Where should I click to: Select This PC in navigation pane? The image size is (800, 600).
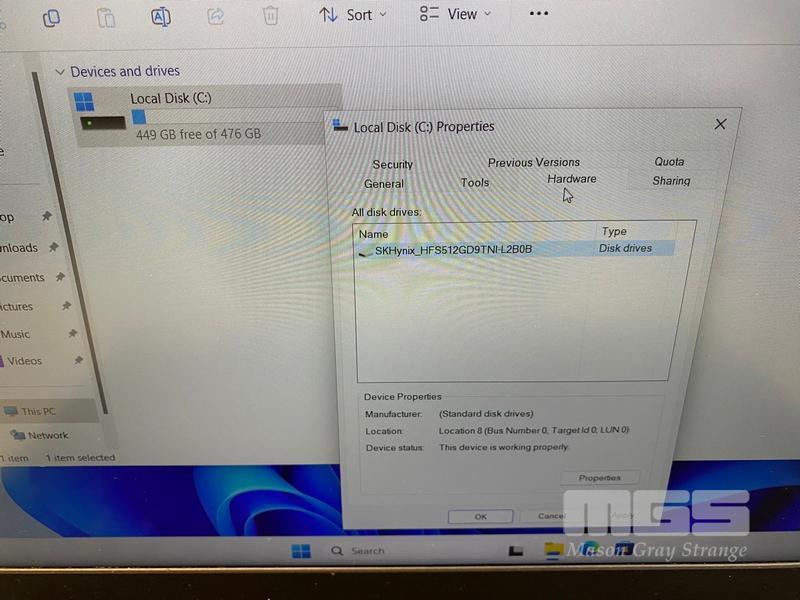click(x=38, y=411)
